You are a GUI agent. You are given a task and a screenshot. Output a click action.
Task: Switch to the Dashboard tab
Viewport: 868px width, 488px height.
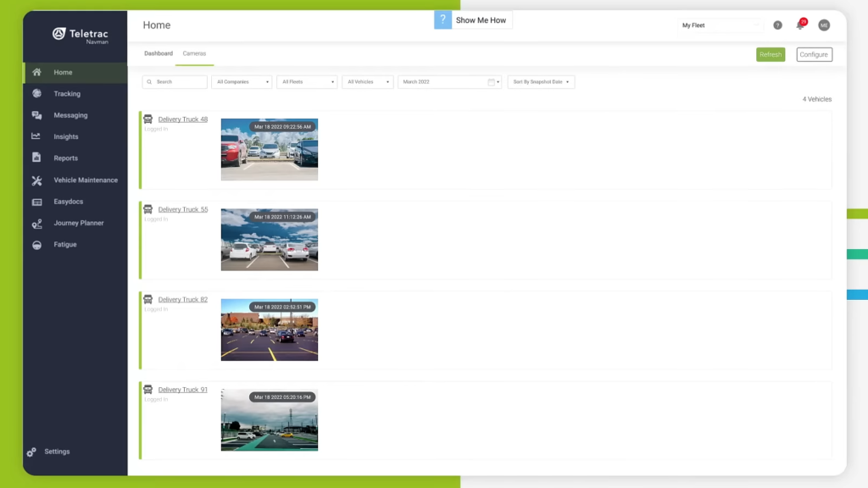pyautogui.click(x=159, y=53)
